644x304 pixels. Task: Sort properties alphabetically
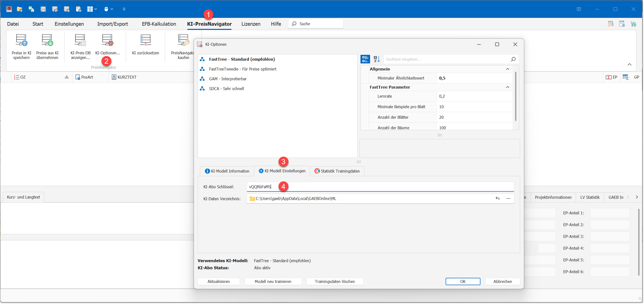coord(376,59)
